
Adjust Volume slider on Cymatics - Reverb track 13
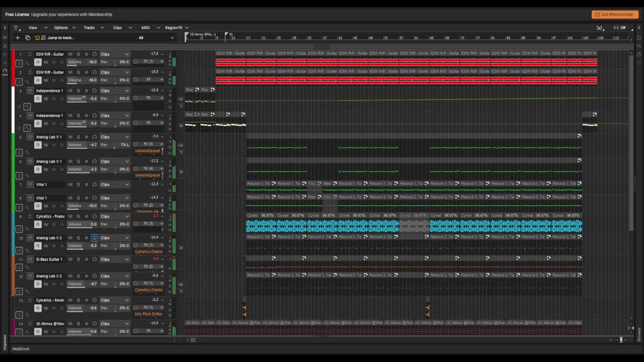(82, 308)
